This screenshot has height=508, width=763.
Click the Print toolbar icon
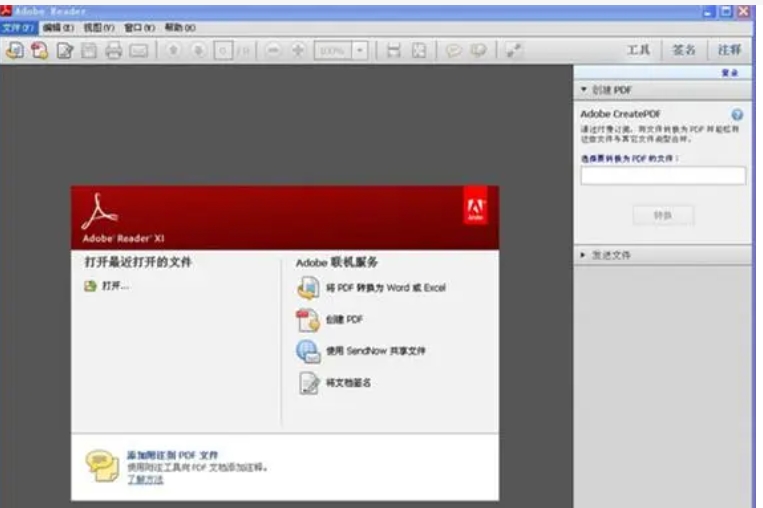[x=114, y=50]
